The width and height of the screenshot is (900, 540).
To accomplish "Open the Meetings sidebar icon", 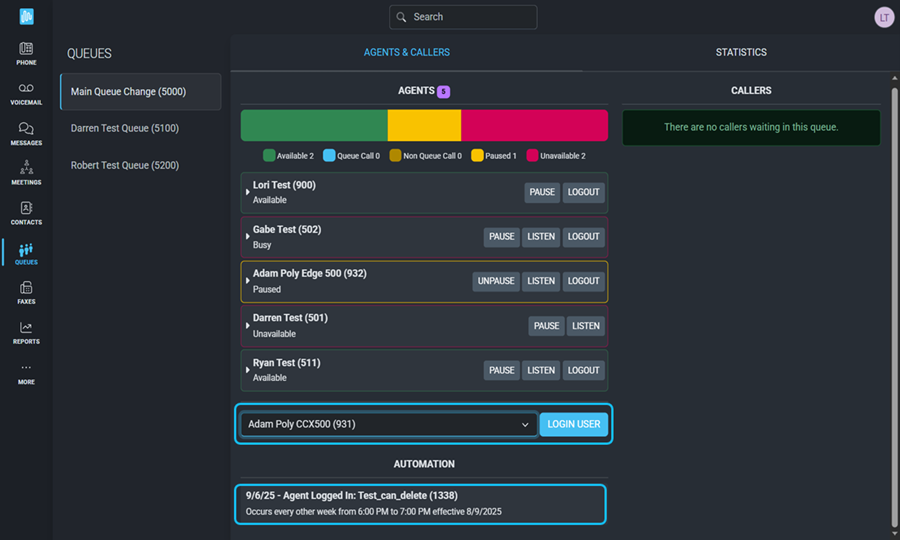I will (x=26, y=168).
